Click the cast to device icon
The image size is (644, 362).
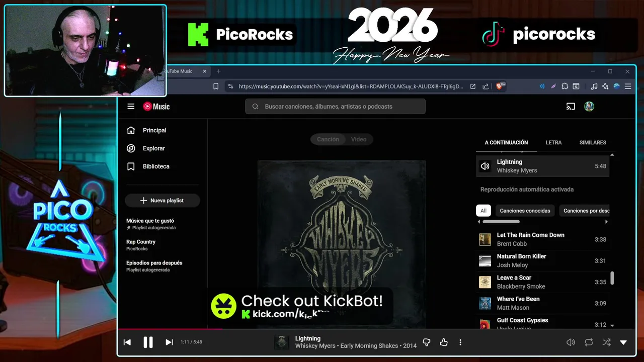[x=571, y=106]
